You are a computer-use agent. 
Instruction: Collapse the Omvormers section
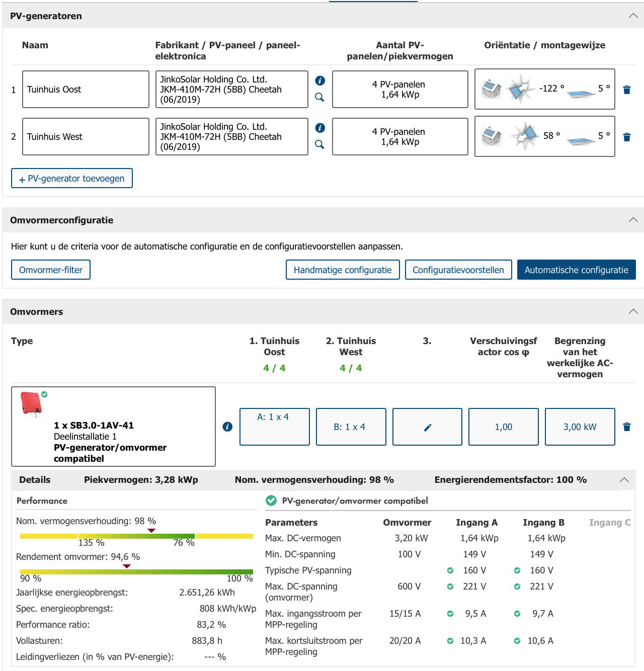(633, 311)
